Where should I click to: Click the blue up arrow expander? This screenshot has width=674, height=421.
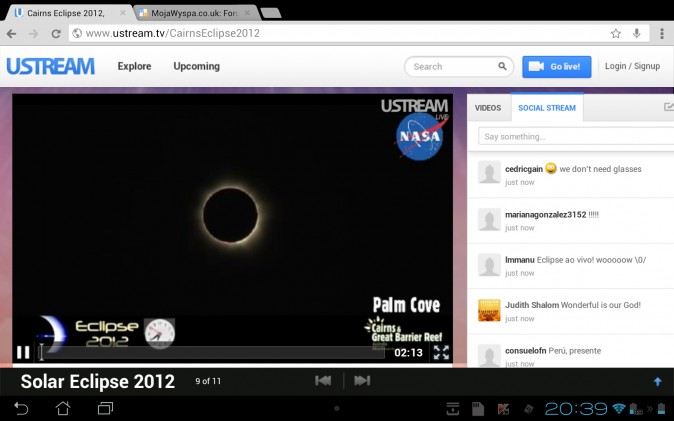point(657,381)
